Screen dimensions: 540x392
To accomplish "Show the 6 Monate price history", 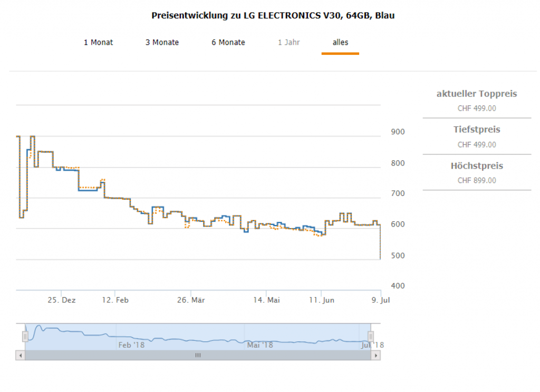I will [228, 43].
